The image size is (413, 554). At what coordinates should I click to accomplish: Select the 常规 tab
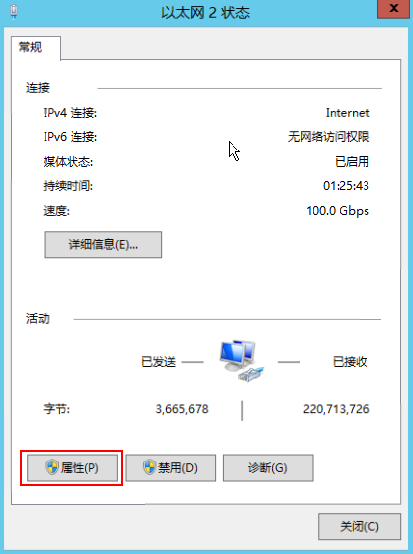pyautogui.click(x=31, y=47)
